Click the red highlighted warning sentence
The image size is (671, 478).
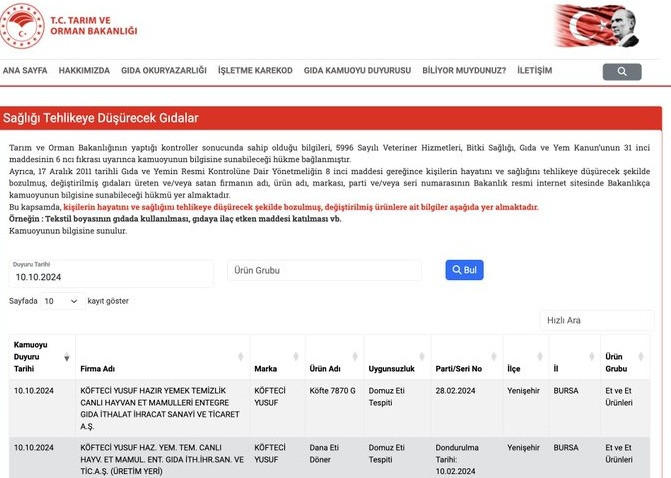coord(301,207)
